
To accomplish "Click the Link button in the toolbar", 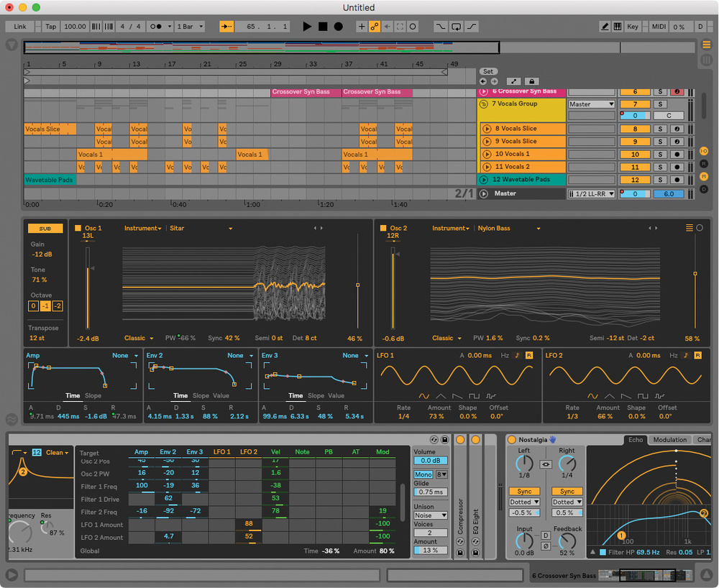I will pyautogui.click(x=19, y=26).
